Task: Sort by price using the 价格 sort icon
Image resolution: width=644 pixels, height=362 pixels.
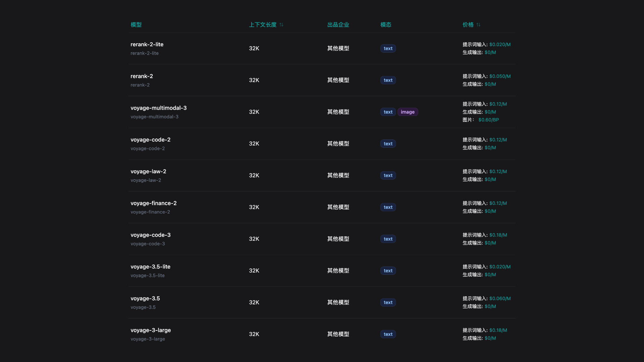Action: coord(478,25)
